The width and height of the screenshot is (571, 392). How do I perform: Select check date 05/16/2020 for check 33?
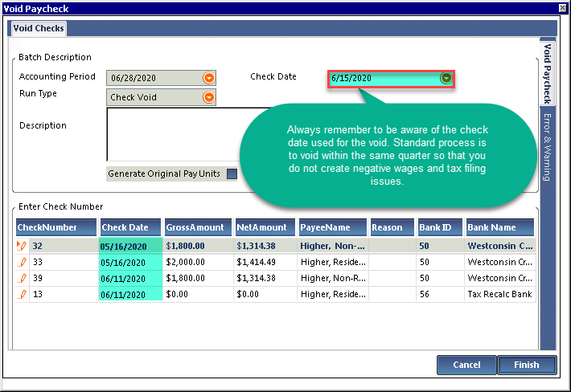130,262
